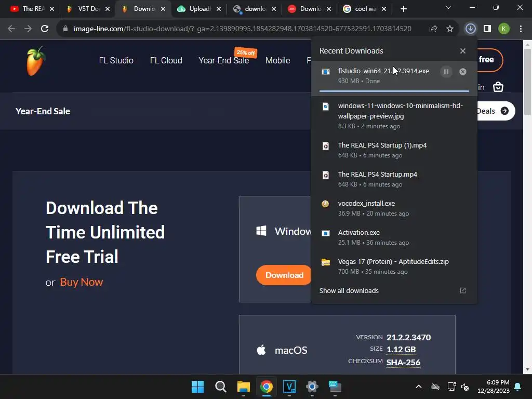Click macOS SHA-256 checksum link

403,362
